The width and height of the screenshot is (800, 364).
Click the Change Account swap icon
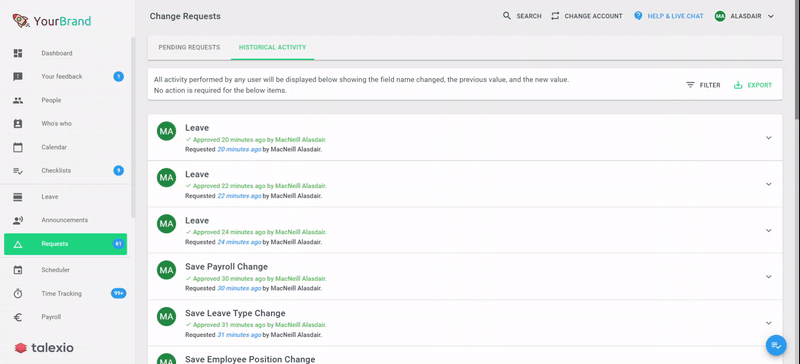click(x=555, y=16)
